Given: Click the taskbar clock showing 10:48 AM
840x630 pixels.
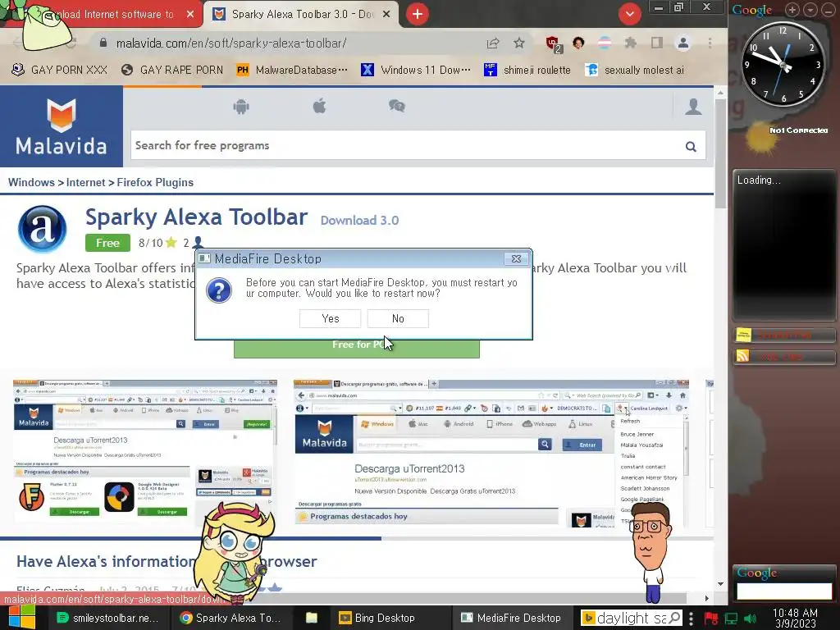Looking at the screenshot, I should click(796, 618).
